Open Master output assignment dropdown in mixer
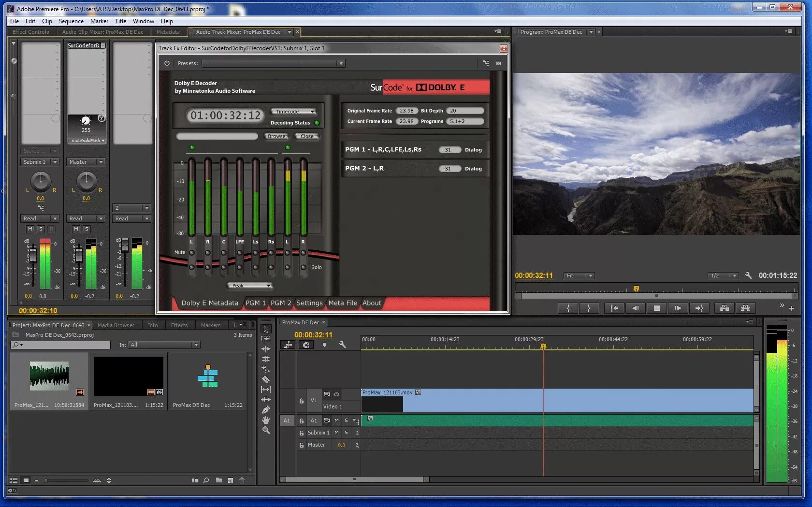 click(86, 162)
